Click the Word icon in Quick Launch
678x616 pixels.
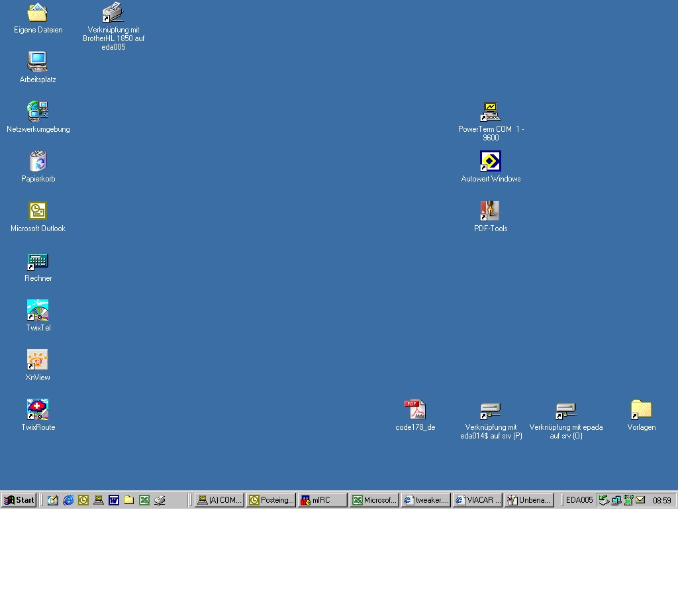[113, 500]
